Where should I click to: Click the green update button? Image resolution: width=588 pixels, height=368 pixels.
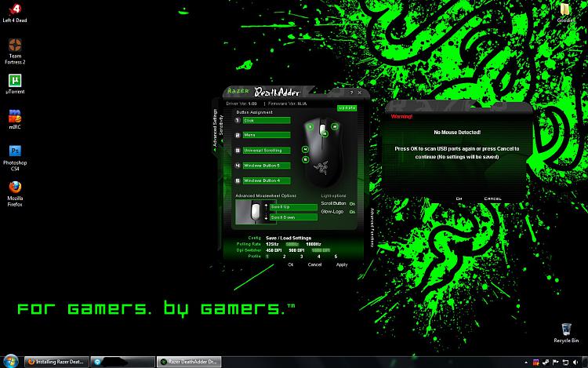tap(347, 108)
